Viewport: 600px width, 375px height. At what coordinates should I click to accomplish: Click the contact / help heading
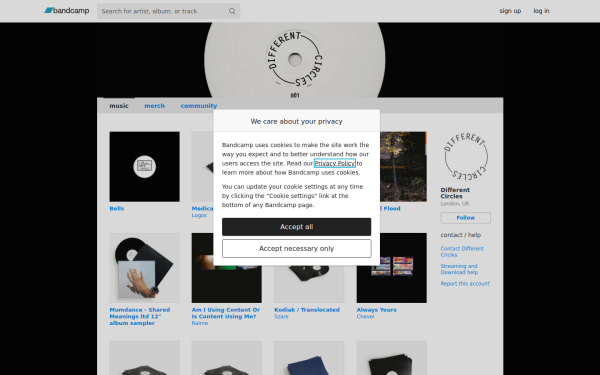pyautogui.click(x=460, y=235)
